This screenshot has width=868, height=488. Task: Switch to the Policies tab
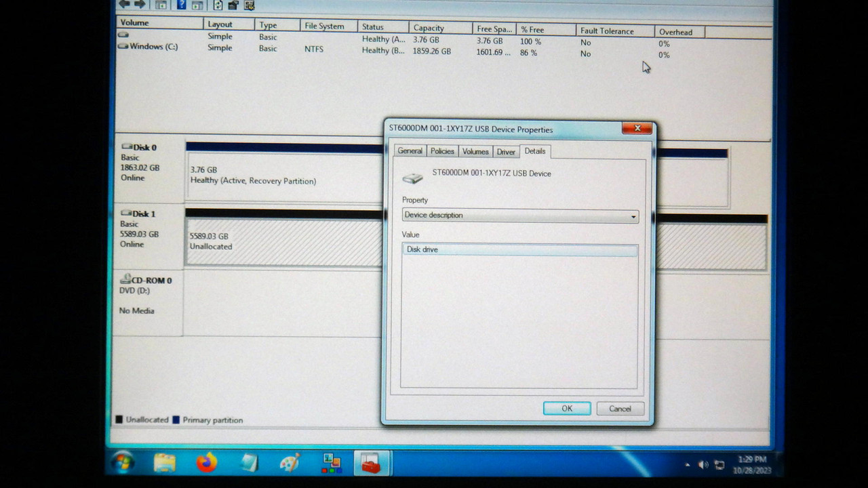pos(442,151)
